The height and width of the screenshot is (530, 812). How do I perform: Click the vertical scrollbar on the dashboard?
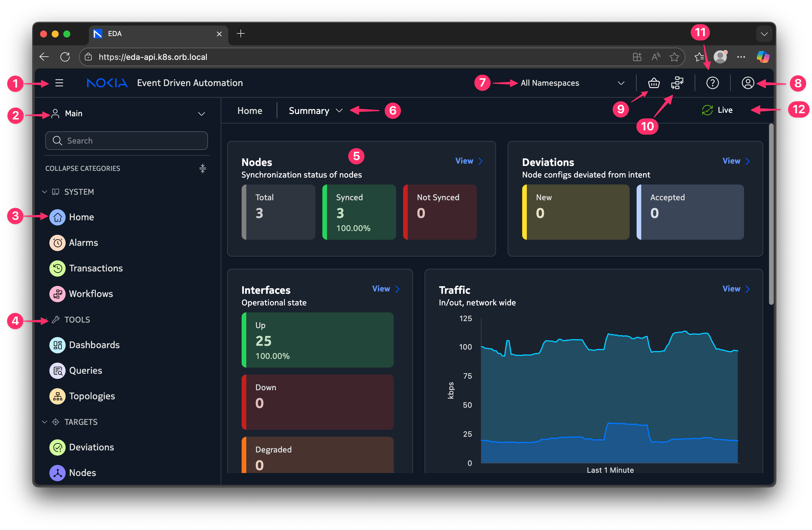point(771,214)
